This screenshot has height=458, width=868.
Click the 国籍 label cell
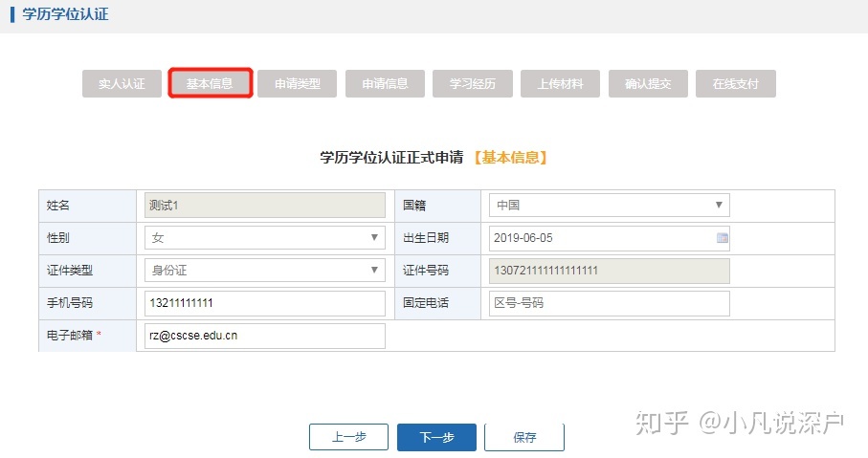point(438,206)
